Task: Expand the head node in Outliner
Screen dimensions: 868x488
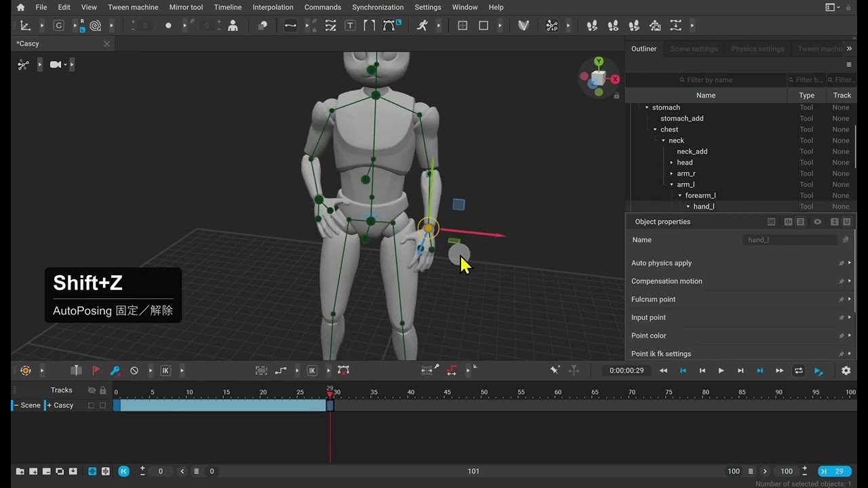Action: [671, 163]
